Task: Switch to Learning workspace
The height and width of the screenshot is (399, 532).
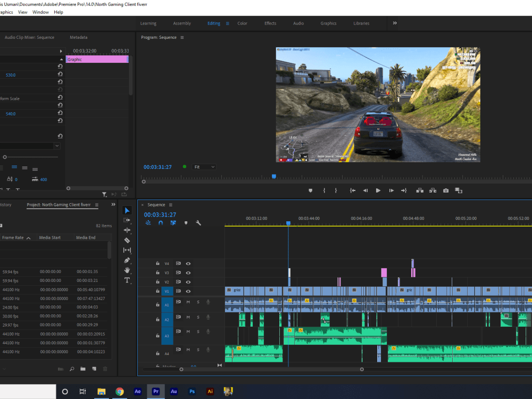Action: pyautogui.click(x=148, y=23)
